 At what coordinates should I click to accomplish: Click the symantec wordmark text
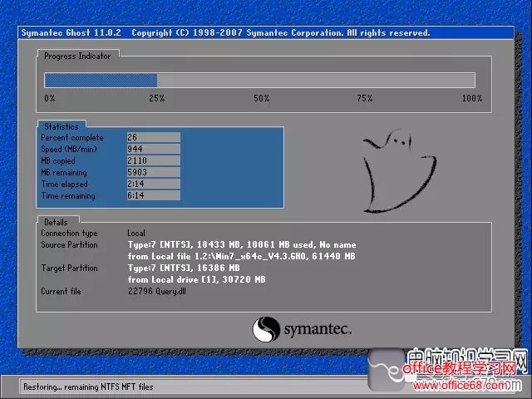(x=318, y=329)
